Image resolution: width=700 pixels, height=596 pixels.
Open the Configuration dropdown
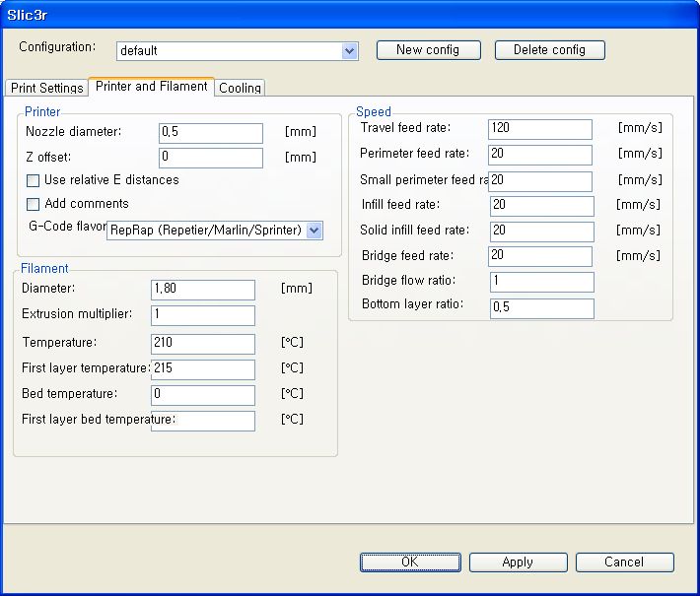coord(349,50)
